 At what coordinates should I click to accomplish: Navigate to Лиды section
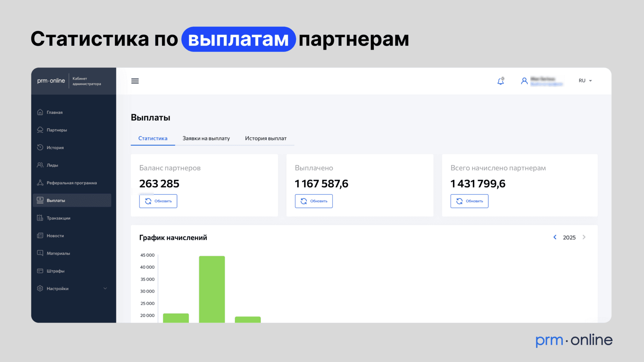[53, 165]
